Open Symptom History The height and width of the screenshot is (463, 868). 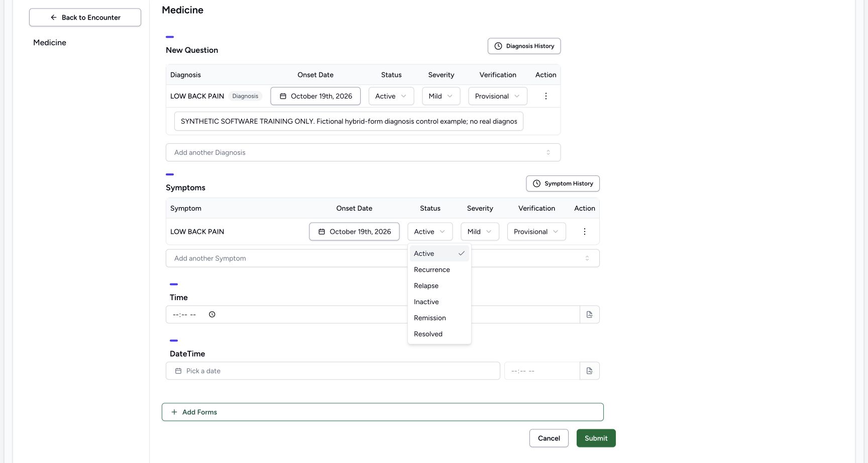(x=563, y=183)
